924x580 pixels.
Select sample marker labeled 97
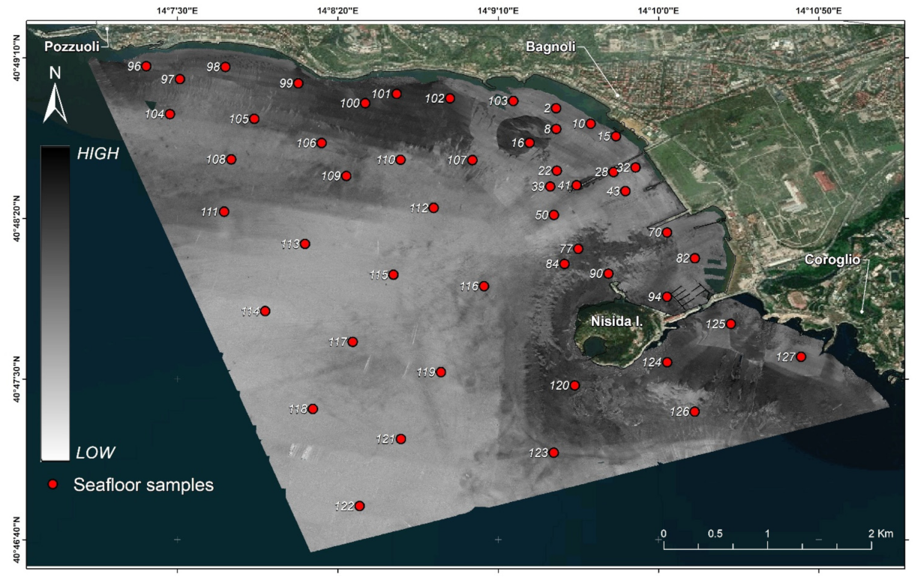point(180,79)
